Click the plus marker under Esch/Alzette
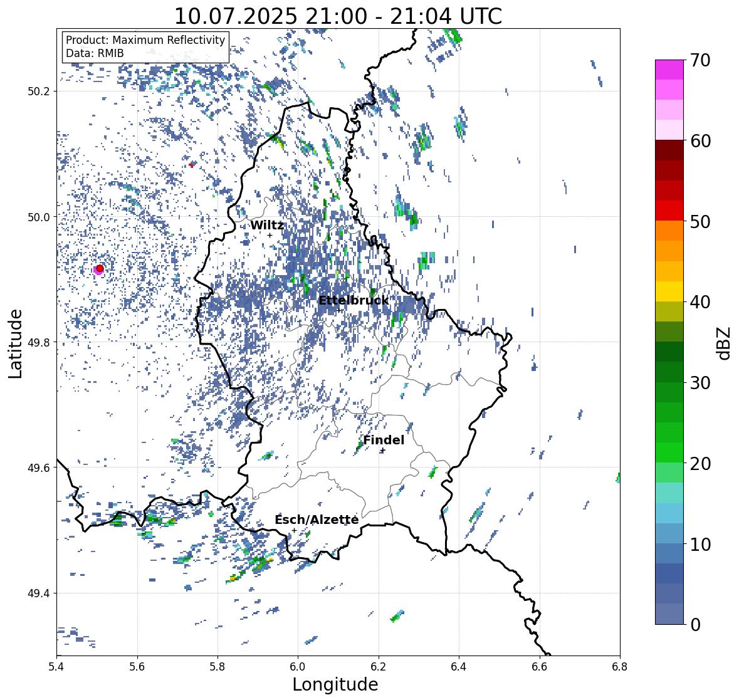Viewport: 739px width, 700px height. click(x=294, y=530)
